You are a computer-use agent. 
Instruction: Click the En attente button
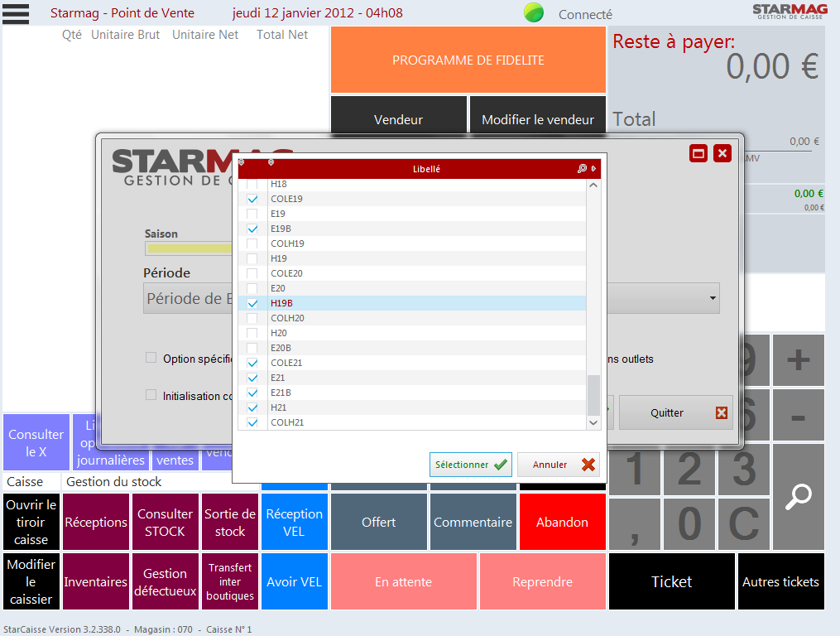[403, 581]
